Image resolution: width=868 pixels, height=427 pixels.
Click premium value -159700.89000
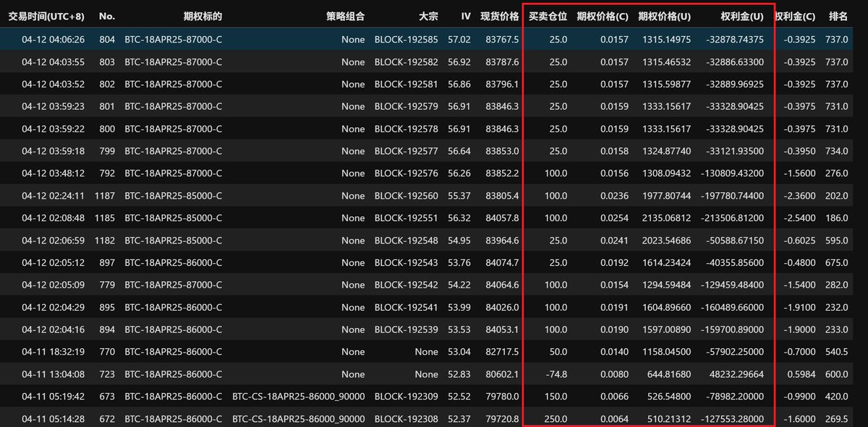point(732,330)
